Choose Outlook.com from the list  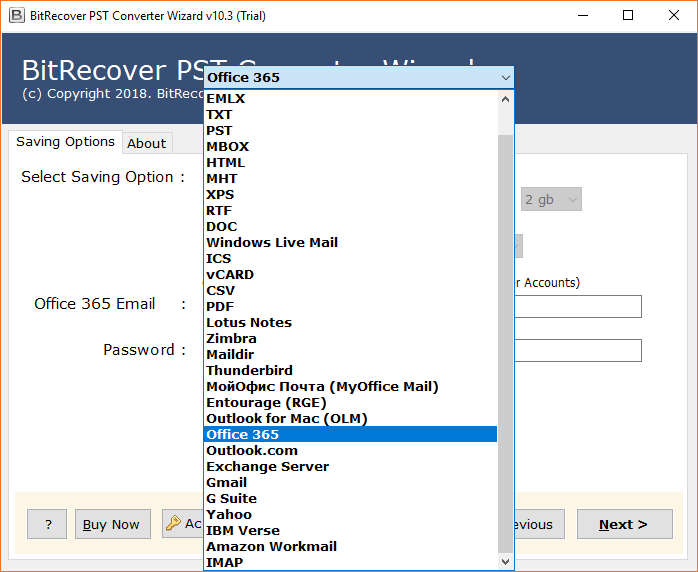350,450
